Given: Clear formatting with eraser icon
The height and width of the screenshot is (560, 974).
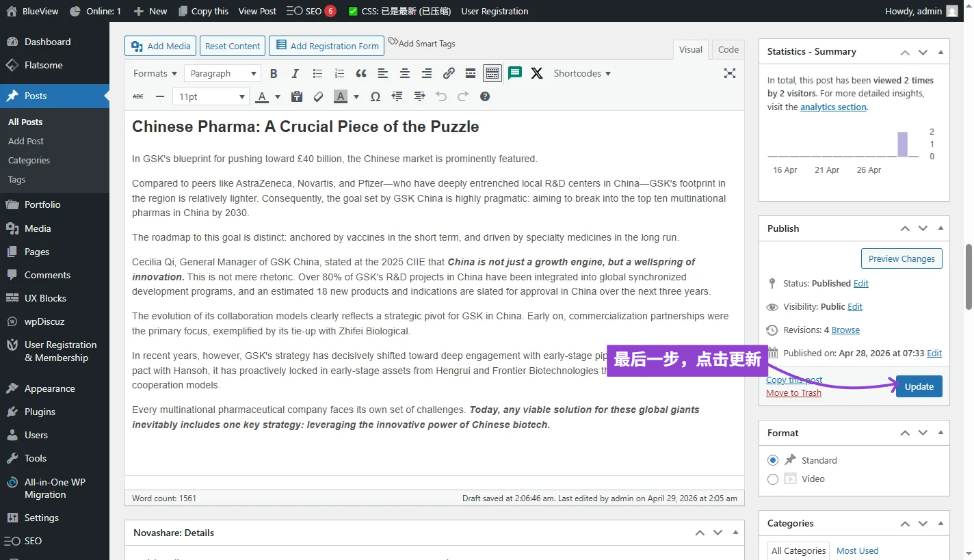Looking at the screenshot, I should coord(318,96).
